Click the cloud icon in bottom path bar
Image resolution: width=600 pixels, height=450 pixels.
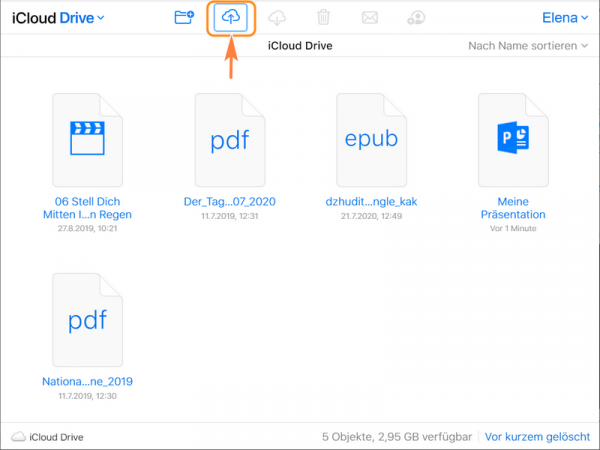click(x=18, y=437)
